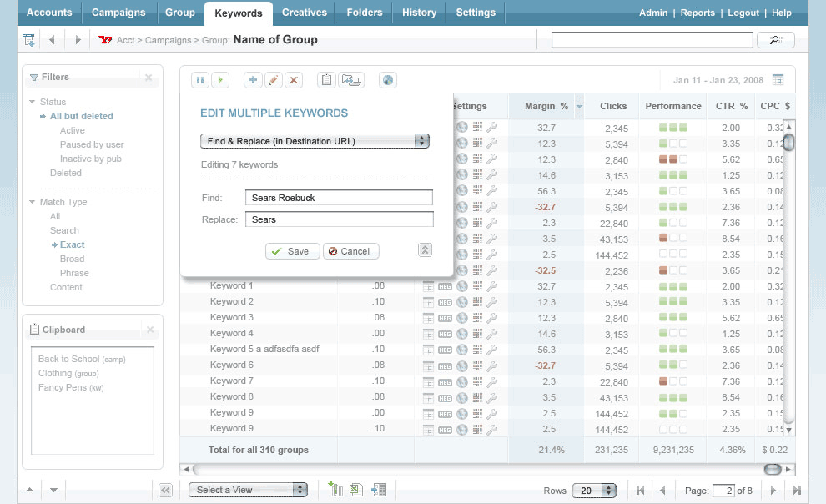Click the pencil edit toolbar icon

[x=273, y=80]
